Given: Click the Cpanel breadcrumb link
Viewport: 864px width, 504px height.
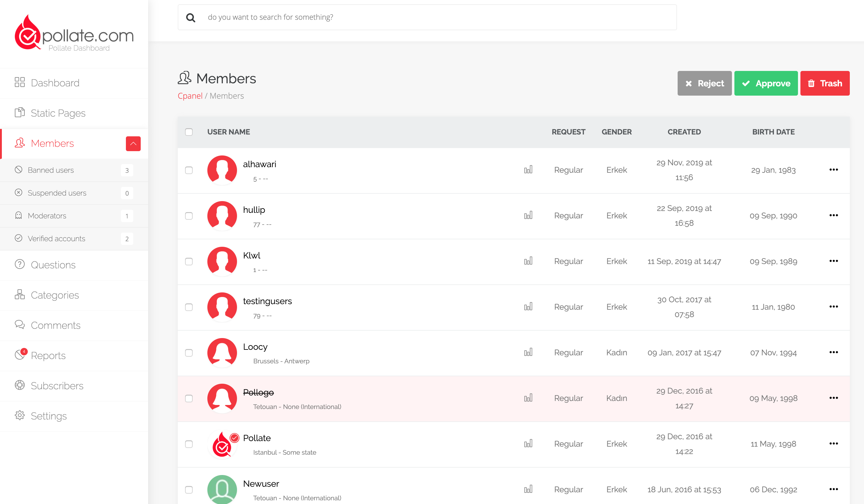Looking at the screenshot, I should [190, 96].
